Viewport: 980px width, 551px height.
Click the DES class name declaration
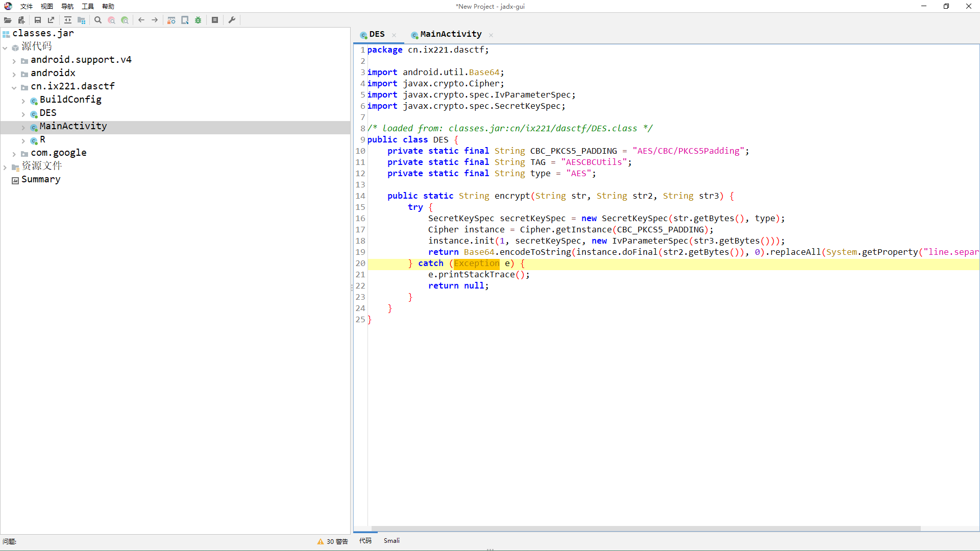[x=441, y=140]
